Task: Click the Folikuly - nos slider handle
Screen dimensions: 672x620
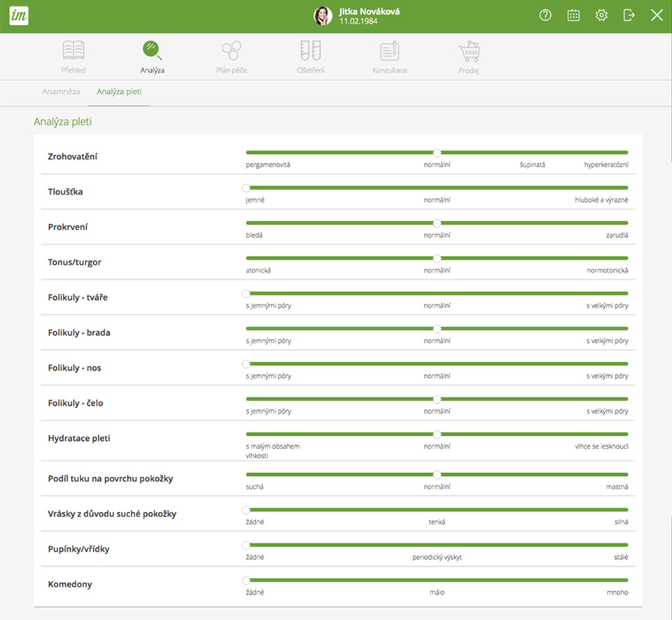Action: [x=246, y=364]
